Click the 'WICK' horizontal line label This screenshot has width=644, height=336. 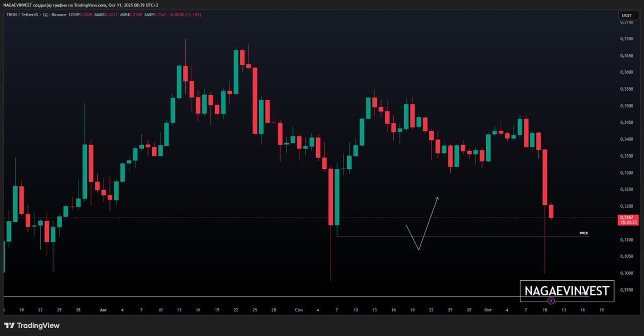click(584, 234)
